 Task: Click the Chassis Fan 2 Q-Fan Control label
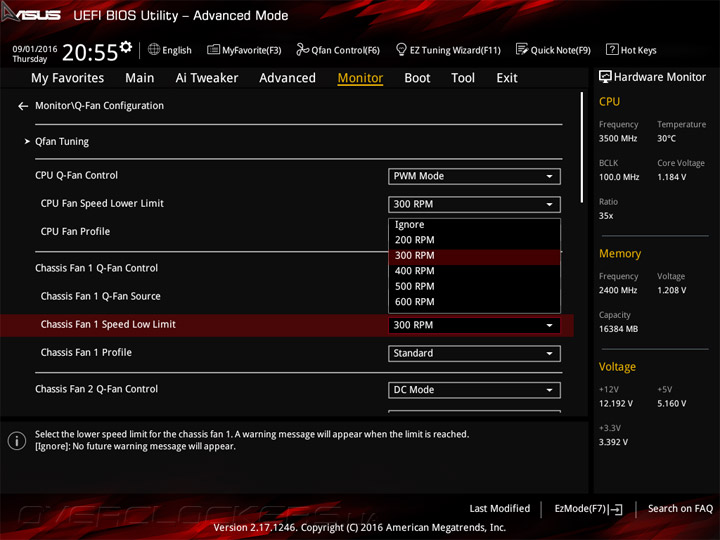[96, 389]
